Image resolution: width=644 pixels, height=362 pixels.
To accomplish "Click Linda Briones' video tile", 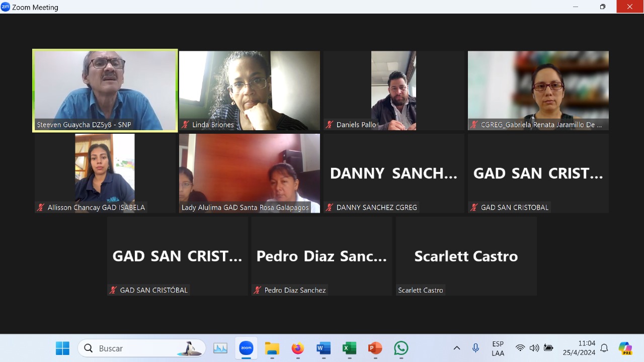I will click(x=250, y=90).
